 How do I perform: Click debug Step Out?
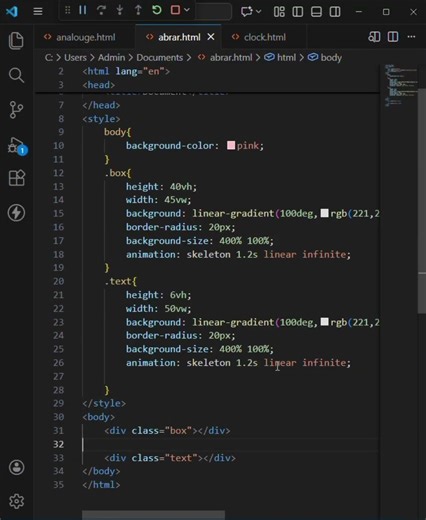[138, 10]
